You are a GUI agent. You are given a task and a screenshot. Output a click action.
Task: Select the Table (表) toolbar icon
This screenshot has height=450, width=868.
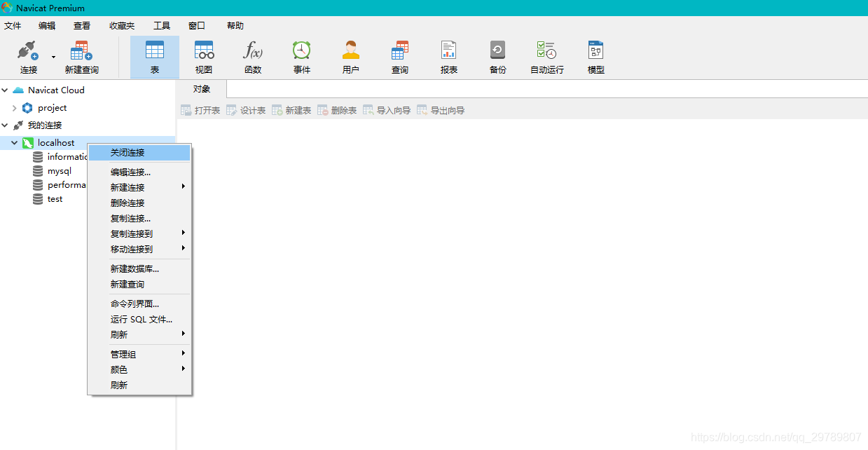(155, 50)
